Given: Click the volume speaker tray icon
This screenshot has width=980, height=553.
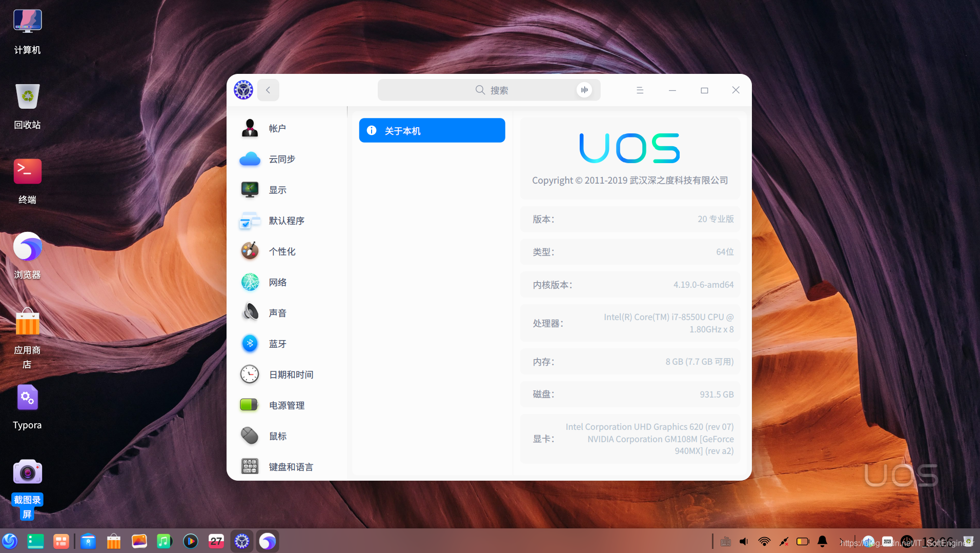Looking at the screenshot, I should (x=744, y=541).
